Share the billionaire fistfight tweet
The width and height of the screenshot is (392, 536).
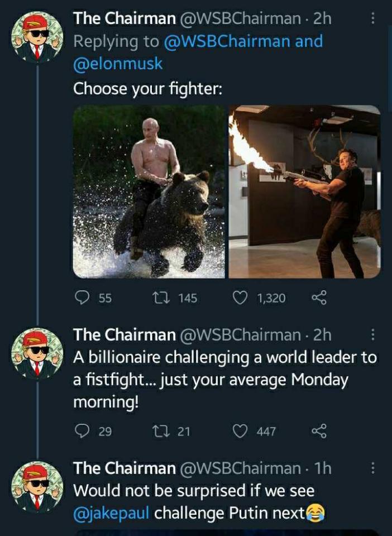(318, 430)
